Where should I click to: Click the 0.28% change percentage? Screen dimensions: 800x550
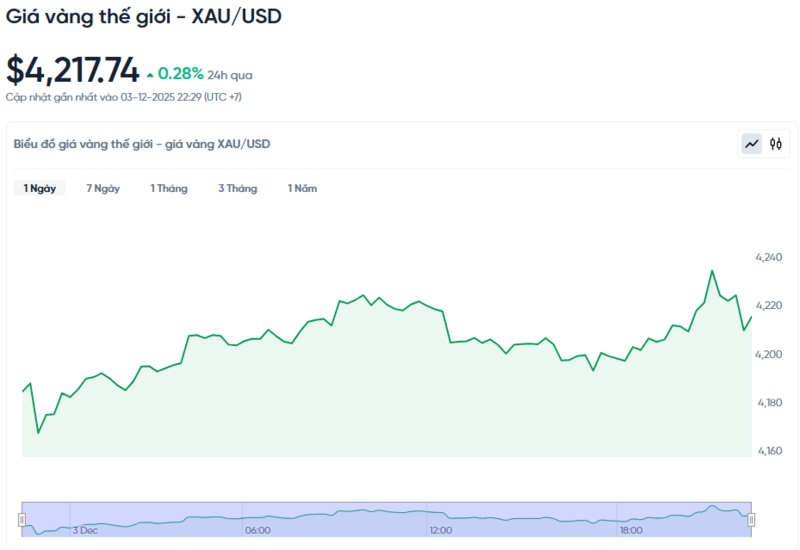181,74
